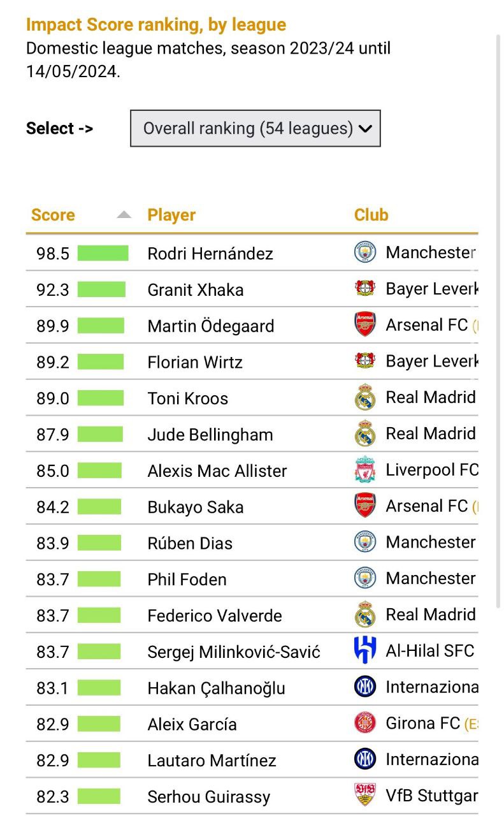Click the Impact Score ranking heading

(156, 25)
